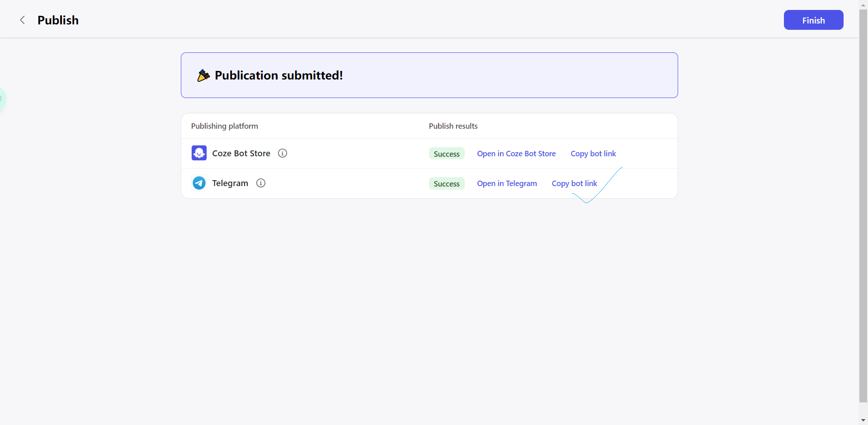The image size is (868, 425).
Task: Click the scroll down arrow at bottom right
Action: pyautogui.click(x=863, y=420)
